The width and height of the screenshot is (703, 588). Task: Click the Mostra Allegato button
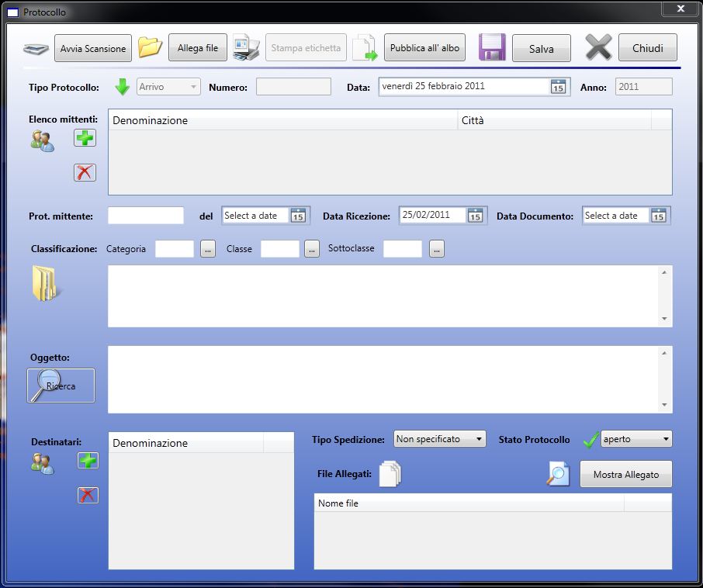[625, 475]
